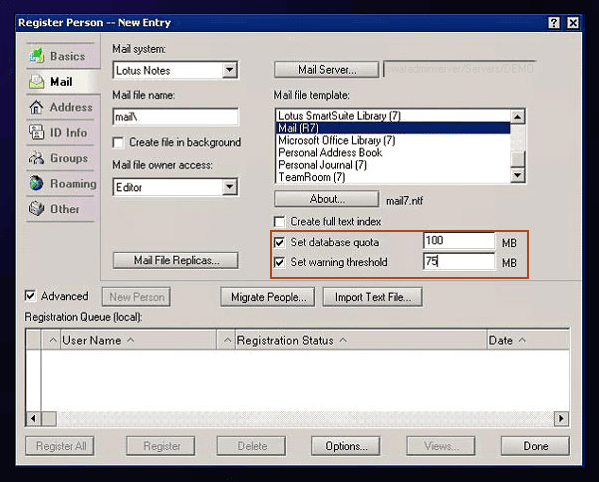Click template list scroll up arrow
Screen dimensions: 599x482
[x=518, y=116]
